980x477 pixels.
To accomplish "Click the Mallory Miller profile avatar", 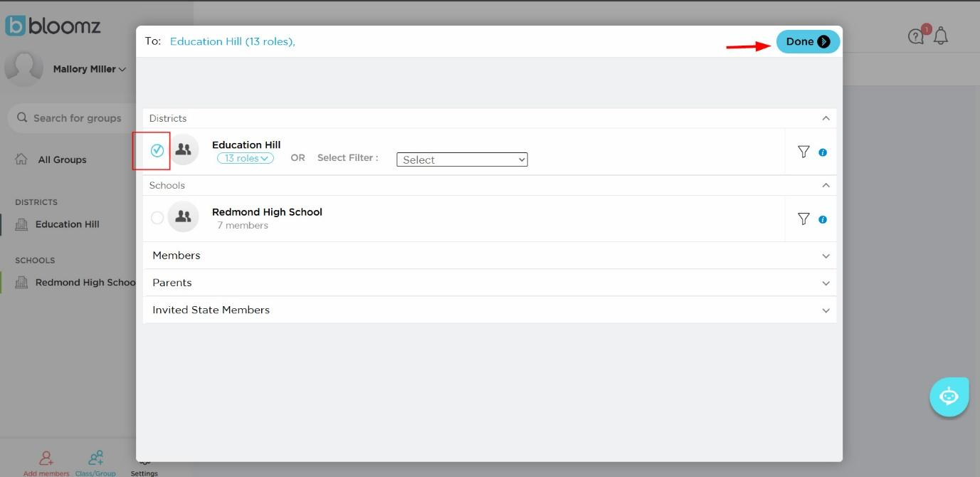I will point(23,68).
